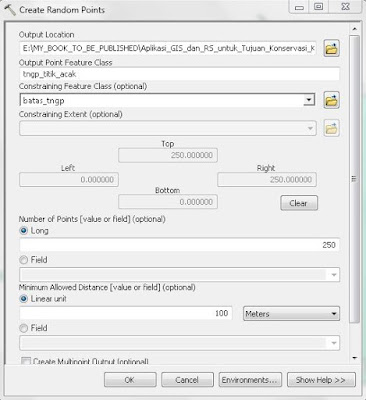
Task: Click the Left extent field
Action: coord(69,180)
